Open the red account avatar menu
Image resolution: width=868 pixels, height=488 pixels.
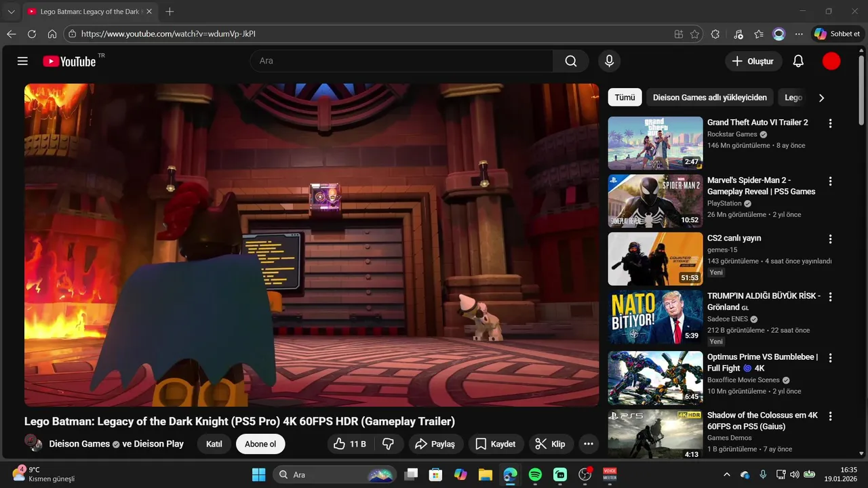pyautogui.click(x=831, y=61)
